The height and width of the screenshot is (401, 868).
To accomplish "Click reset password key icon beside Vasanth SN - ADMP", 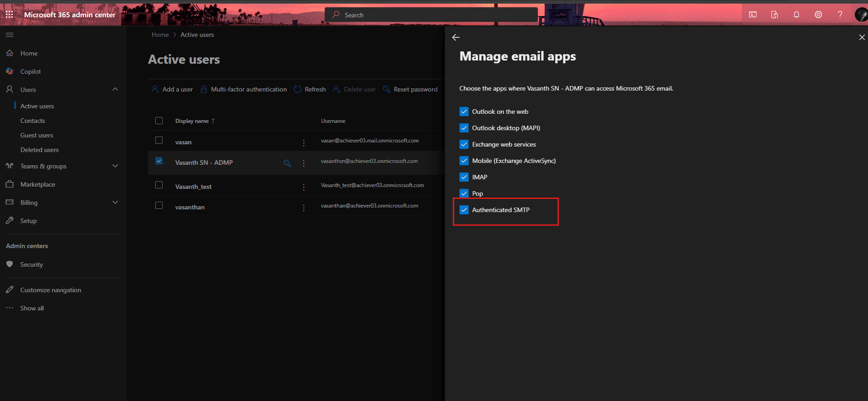I will pos(287,163).
